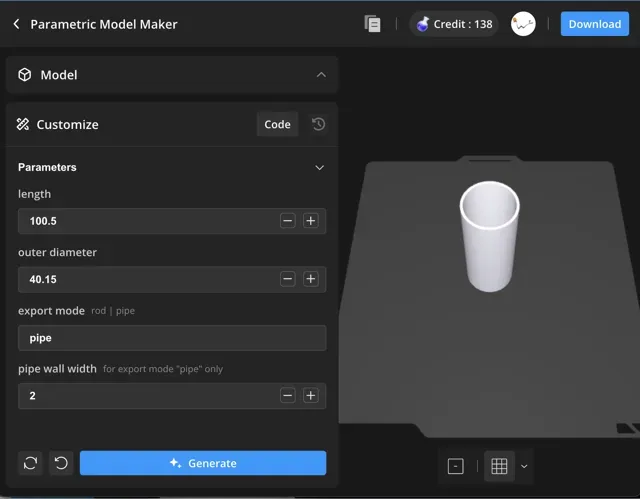
Task: Increase the pipe wall width
Action: coord(311,395)
